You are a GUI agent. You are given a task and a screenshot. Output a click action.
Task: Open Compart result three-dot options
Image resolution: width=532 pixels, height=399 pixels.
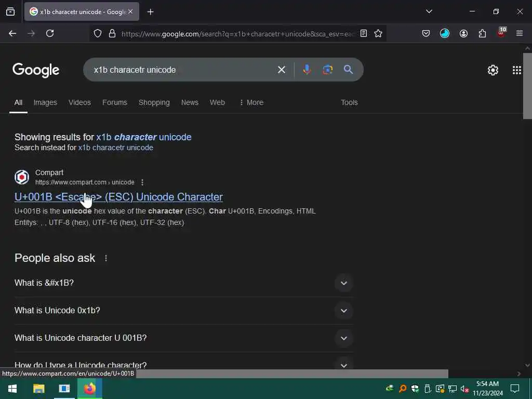[142, 182]
